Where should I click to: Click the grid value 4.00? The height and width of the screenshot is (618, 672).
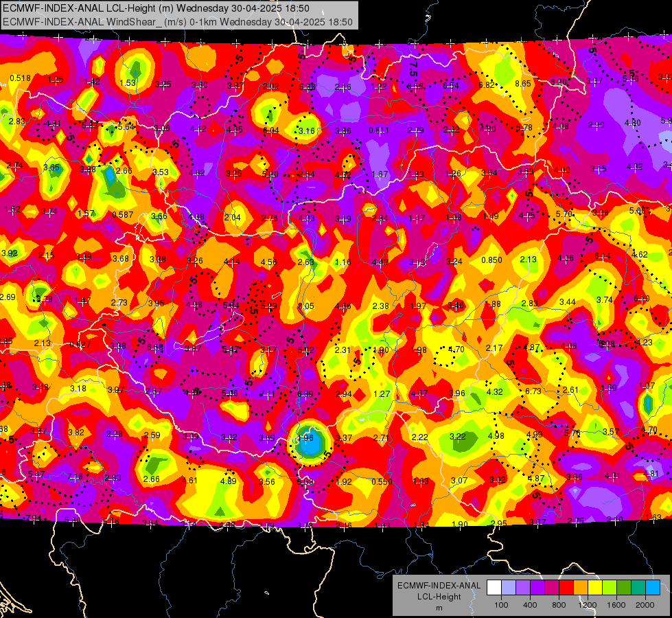(x=562, y=170)
